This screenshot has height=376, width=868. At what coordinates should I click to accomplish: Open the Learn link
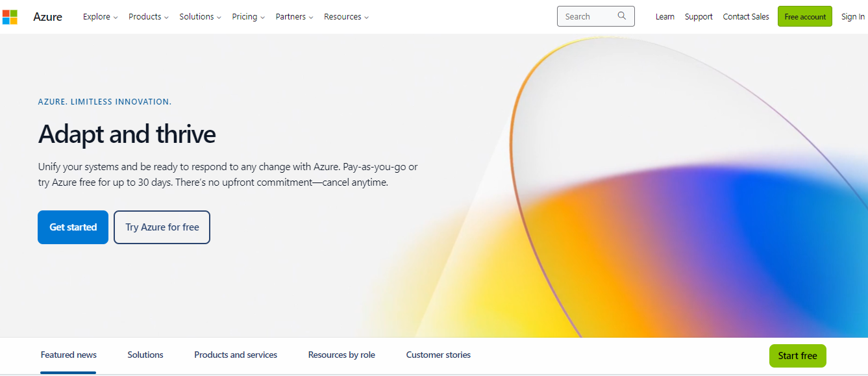pyautogui.click(x=665, y=17)
